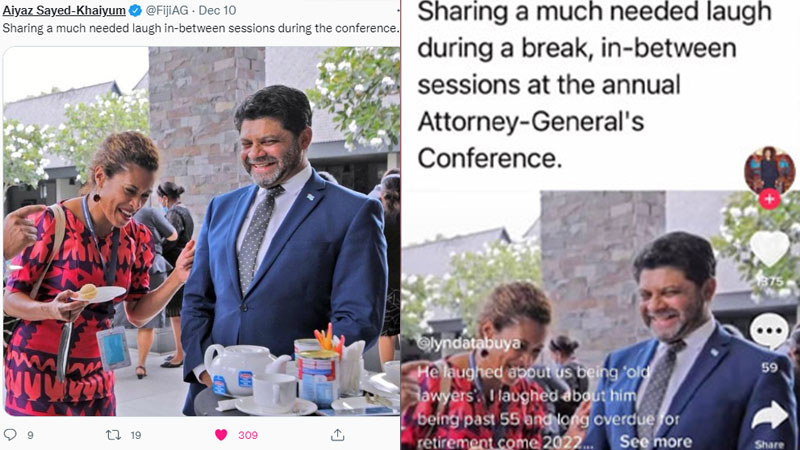This screenshot has height=450, width=800.
Task: Open the Dec 10 tweet timestamp
Action: point(217,10)
